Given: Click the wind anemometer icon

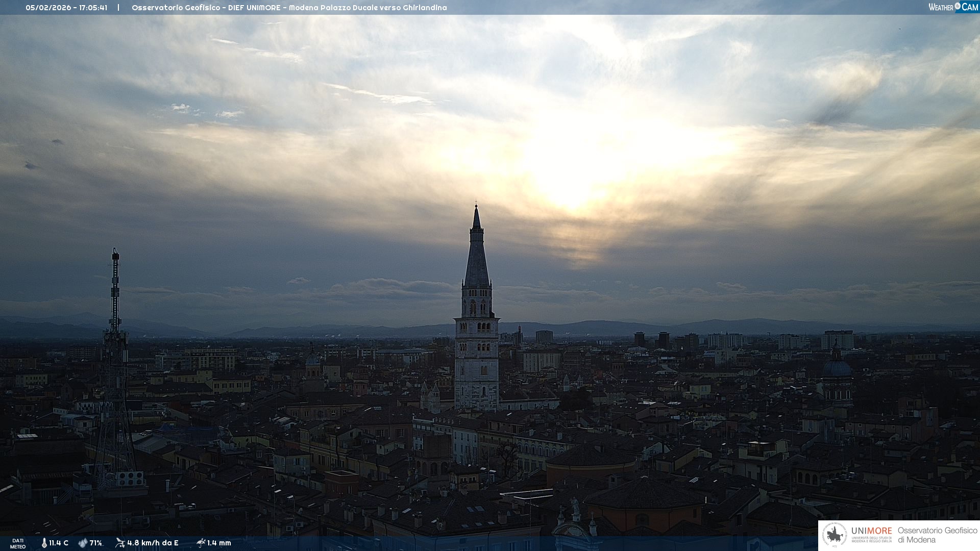Looking at the screenshot, I should pos(120,543).
